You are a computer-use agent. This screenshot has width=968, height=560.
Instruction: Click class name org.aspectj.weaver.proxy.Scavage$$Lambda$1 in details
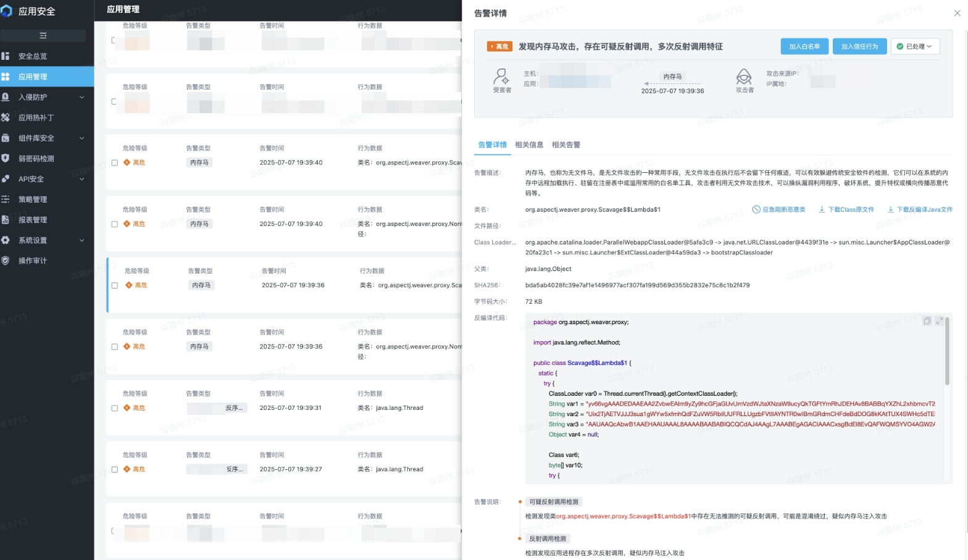(x=593, y=209)
